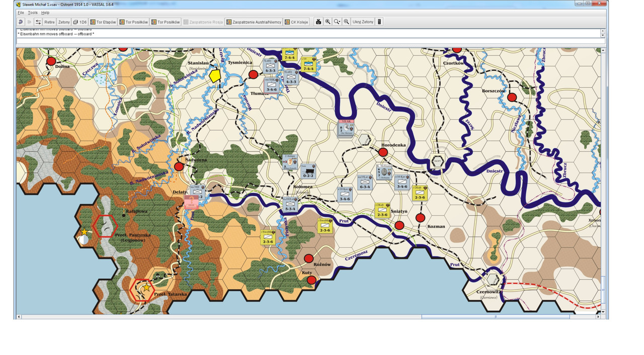Toggle Ukryj Zetony to hide counters

[x=363, y=22]
